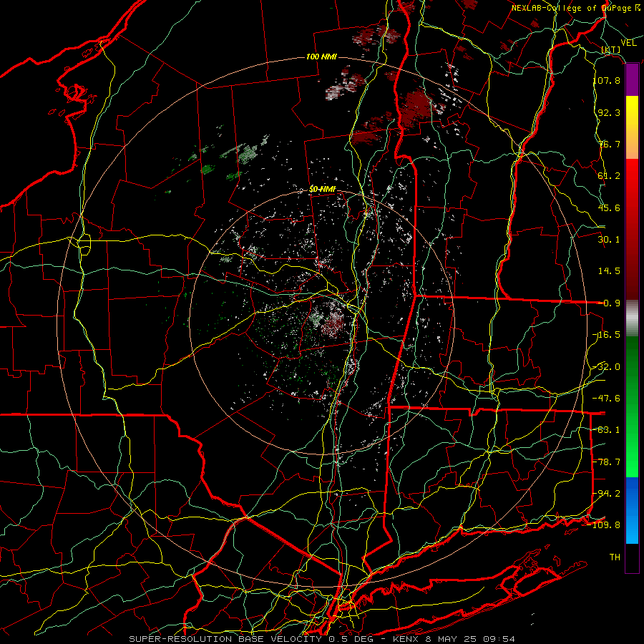The height and width of the screenshot is (644, 644).
Task: Click the -109.8 value on velocity scale
Action: (x=604, y=525)
